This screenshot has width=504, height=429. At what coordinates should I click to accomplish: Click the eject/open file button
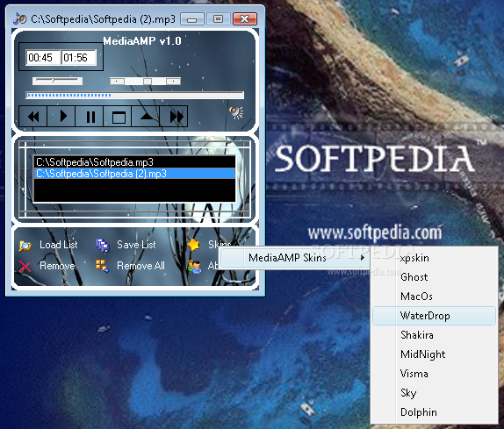tap(145, 116)
